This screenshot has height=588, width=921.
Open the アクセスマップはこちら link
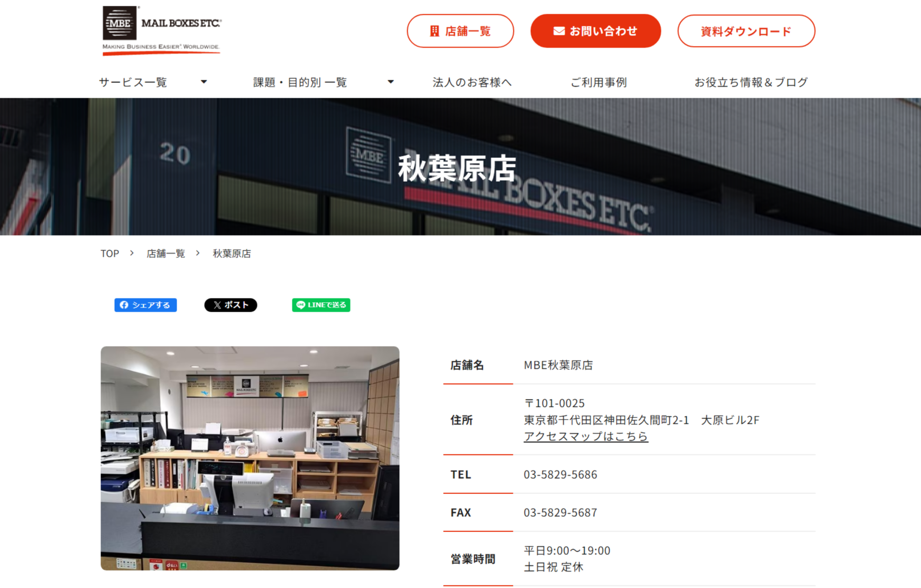586,436
